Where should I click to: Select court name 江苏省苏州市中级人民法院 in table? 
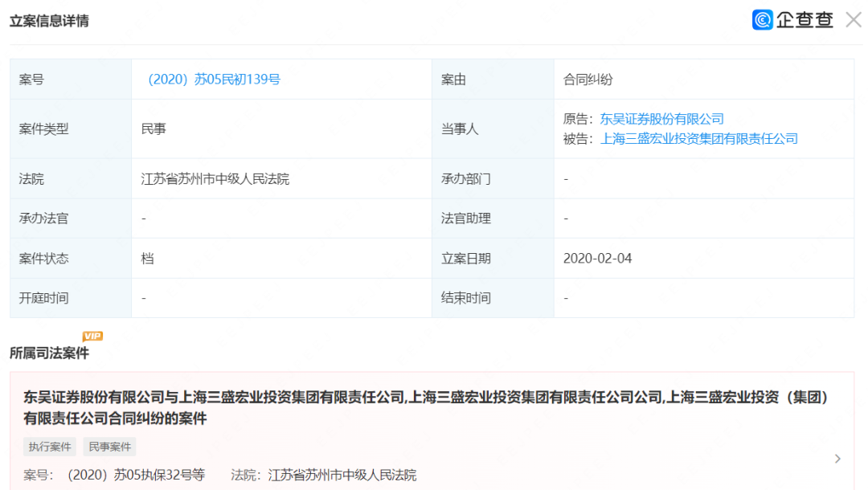point(215,179)
